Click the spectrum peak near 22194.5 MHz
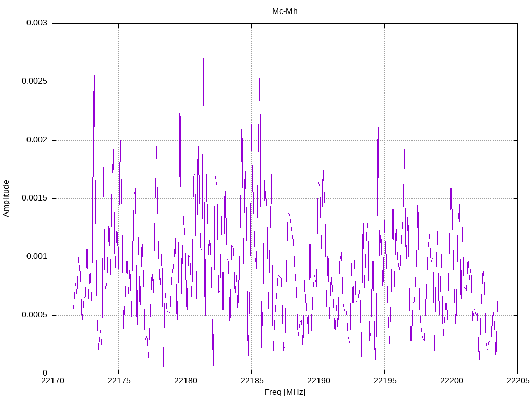Image resolution: width=532 pixels, height=399 pixels. pos(378,101)
